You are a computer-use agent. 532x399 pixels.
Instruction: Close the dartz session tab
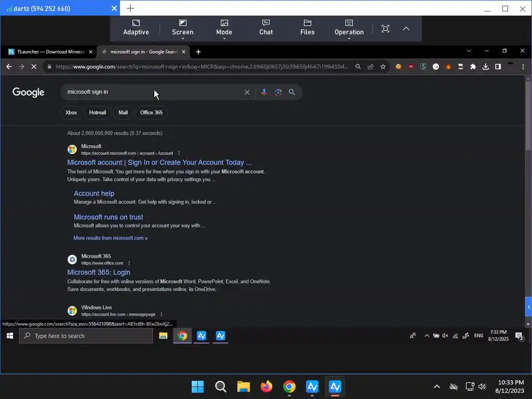click(114, 8)
